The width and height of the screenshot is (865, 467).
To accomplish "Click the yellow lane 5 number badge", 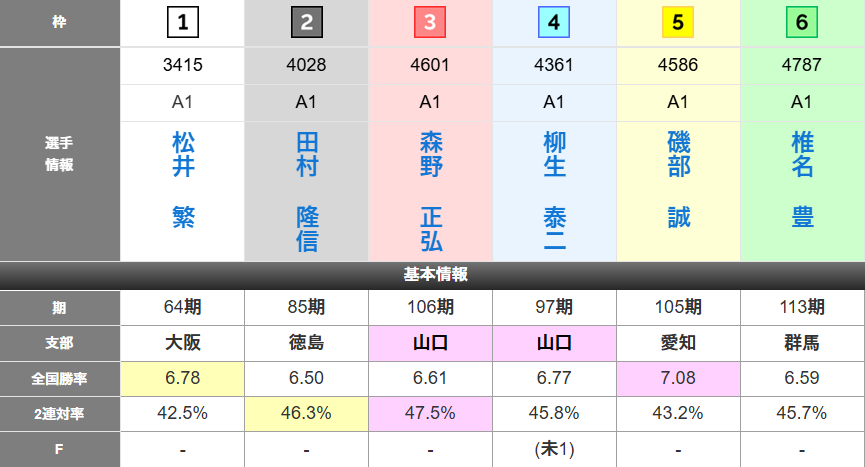I will (x=678, y=22).
